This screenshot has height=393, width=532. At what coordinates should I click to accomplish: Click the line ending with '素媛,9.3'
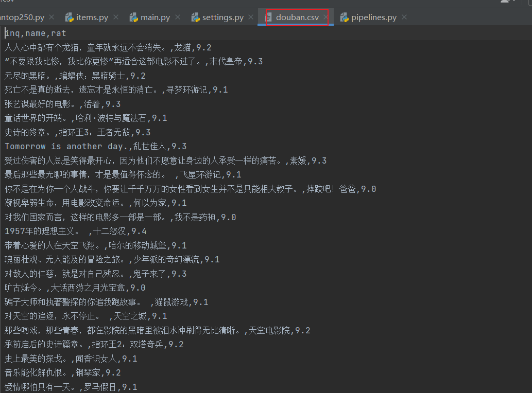[x=165, y=160]
